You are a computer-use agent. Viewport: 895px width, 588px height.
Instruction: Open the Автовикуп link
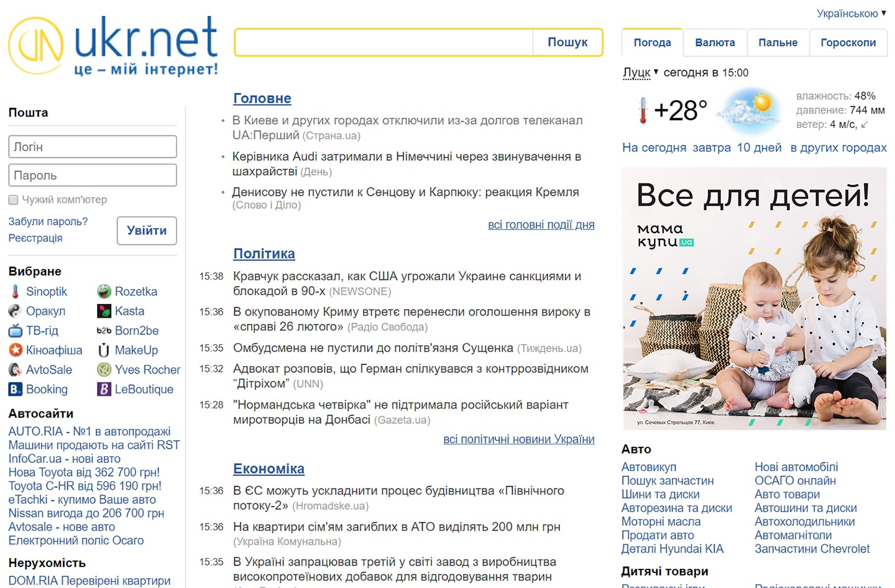tap(649, 467)
